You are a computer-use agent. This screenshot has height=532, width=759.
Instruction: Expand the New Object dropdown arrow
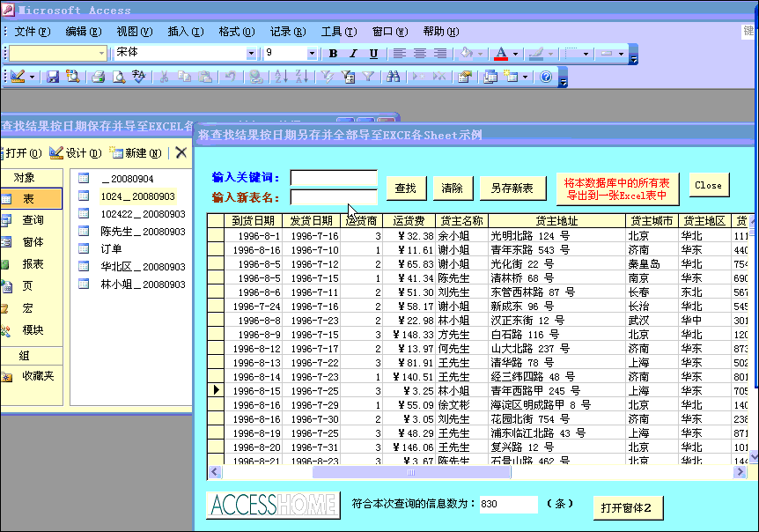click(x=525, y=77)
